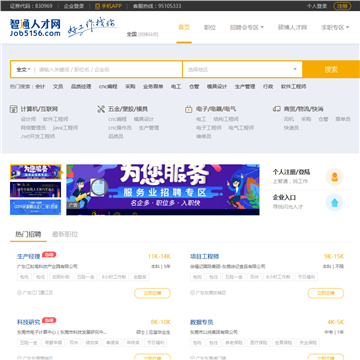
Task: Open the 科技研究 job title
Action: coord(29,322)
